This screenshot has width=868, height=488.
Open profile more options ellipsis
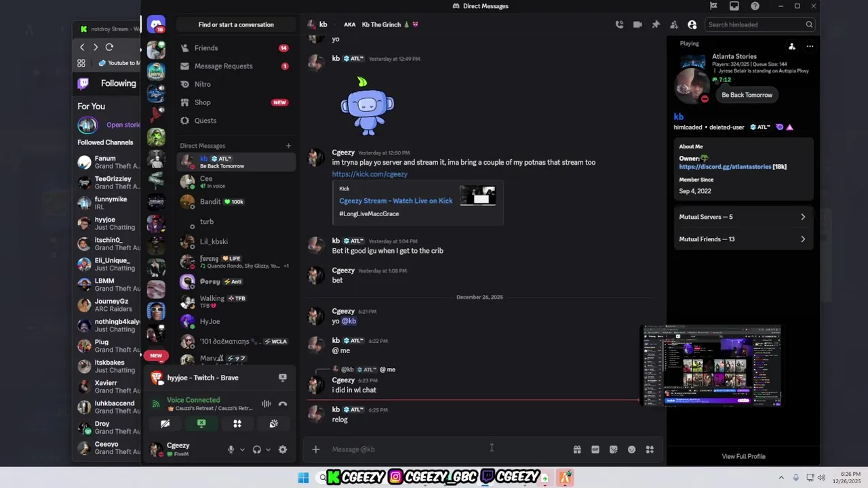point(810,47)
